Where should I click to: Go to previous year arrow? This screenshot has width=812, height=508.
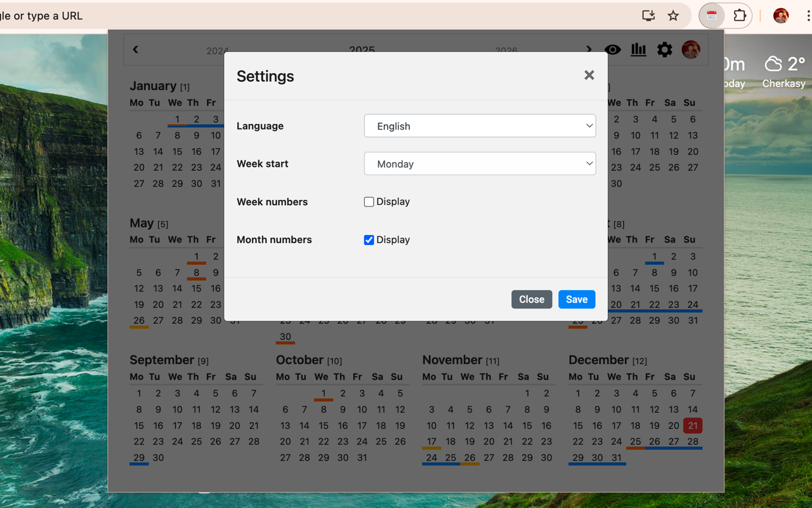[x=136, y=50]
